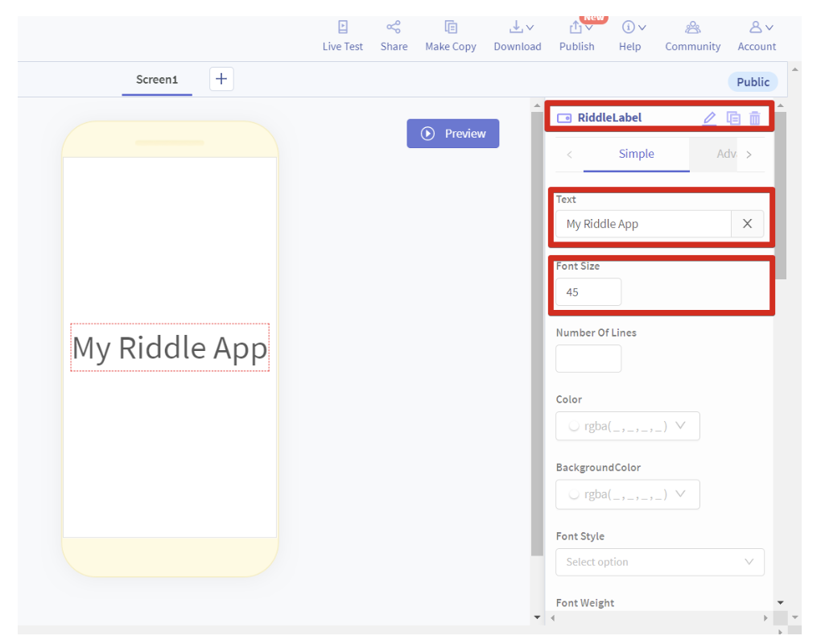Show next property tabs with right chevron
The image size is (821, 644).
[749, 155]
